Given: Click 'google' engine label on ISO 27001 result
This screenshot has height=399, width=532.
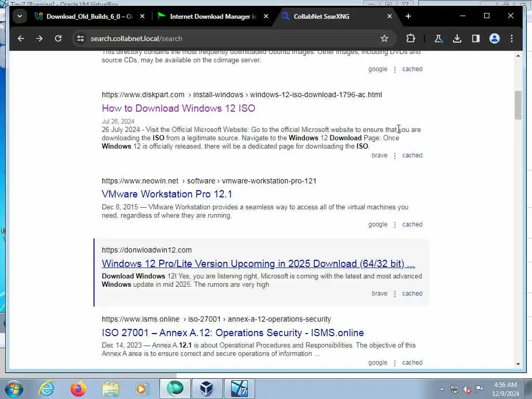Looking at the screenshot, I should point(378,363).
